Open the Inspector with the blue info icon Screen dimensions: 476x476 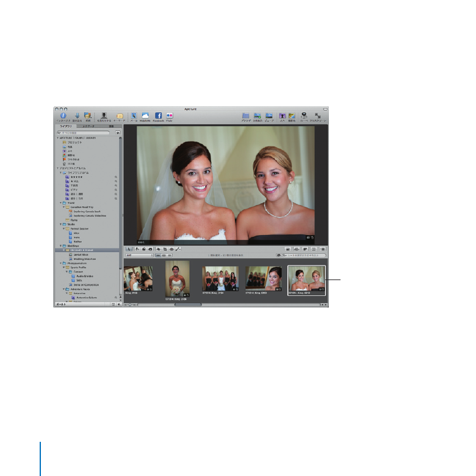pos(63,116)
